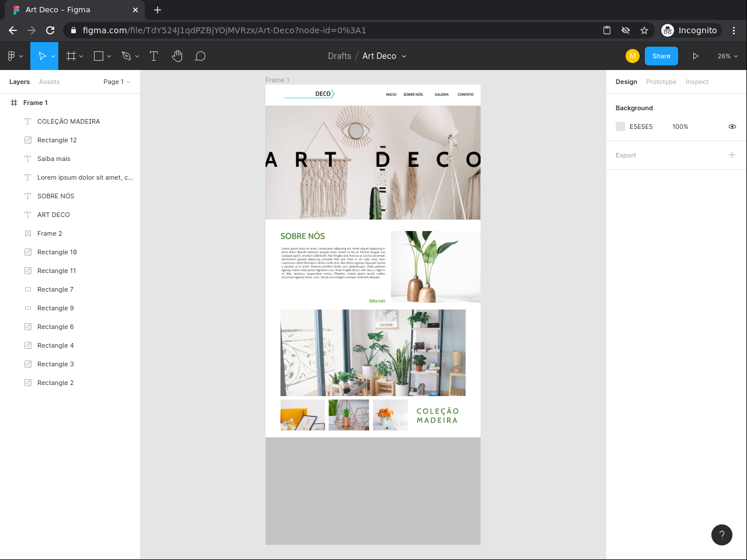Open the Art Deco file name dropdown
Image resolution: width=747 pixels, height=560 pixels.
[x=404, y=57]
